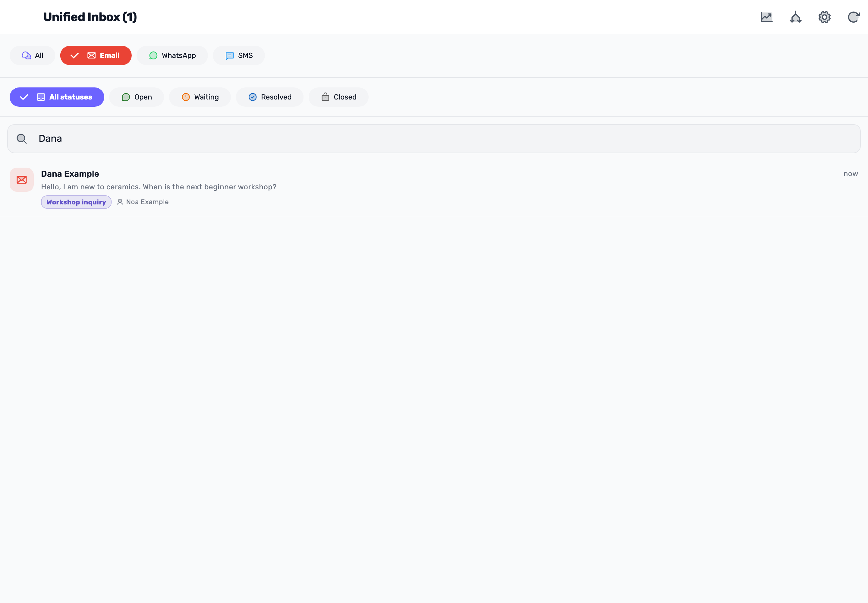
Task: Click the red email avatar of Dana Example
Action: (x=21, y=180)
